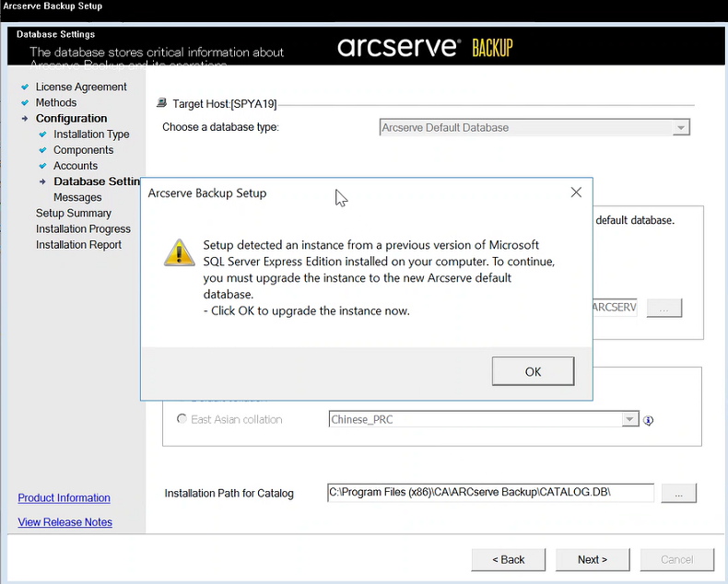Viewport: 728px width, 584px height.
Task: Click the dialog title 'Arcserve Backup Setup'
Action: click(207, 193)
